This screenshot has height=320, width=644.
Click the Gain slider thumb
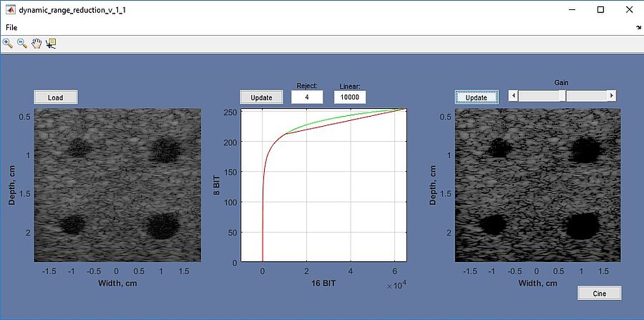pyautogui.click(x=562, y=95)
